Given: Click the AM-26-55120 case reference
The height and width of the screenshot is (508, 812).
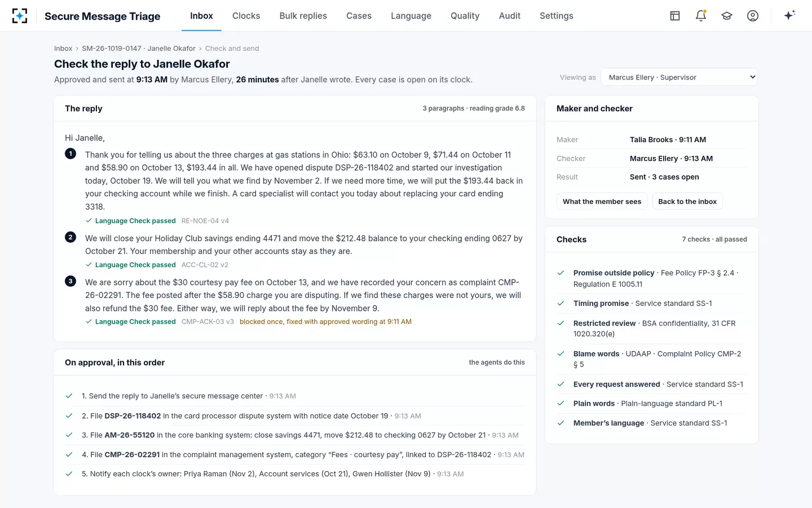Looking at the screenshot, I should [x=130, y=435].
